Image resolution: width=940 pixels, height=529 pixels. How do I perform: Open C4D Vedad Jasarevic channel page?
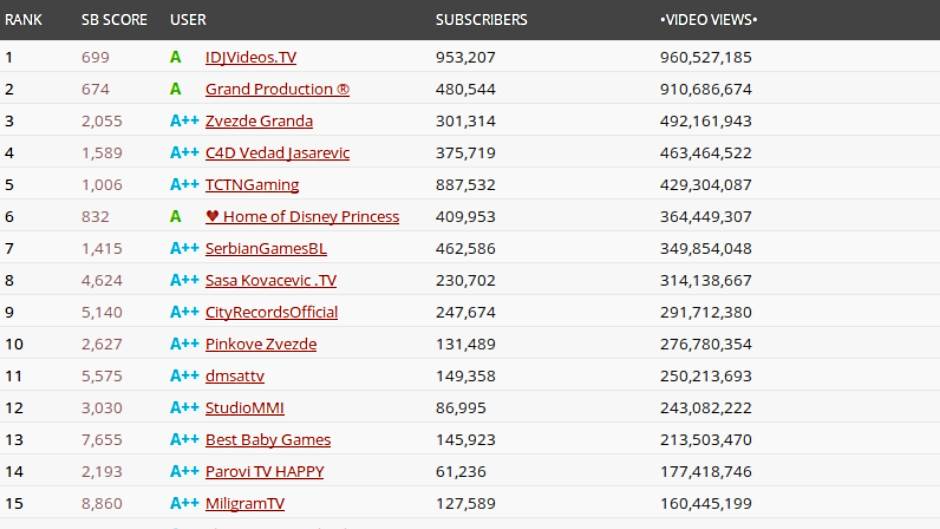click(277, 153)
